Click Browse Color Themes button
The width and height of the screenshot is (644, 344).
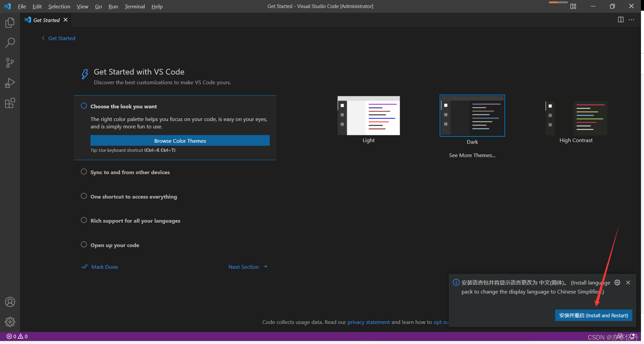pyautogui.click(x=180, y=141)
